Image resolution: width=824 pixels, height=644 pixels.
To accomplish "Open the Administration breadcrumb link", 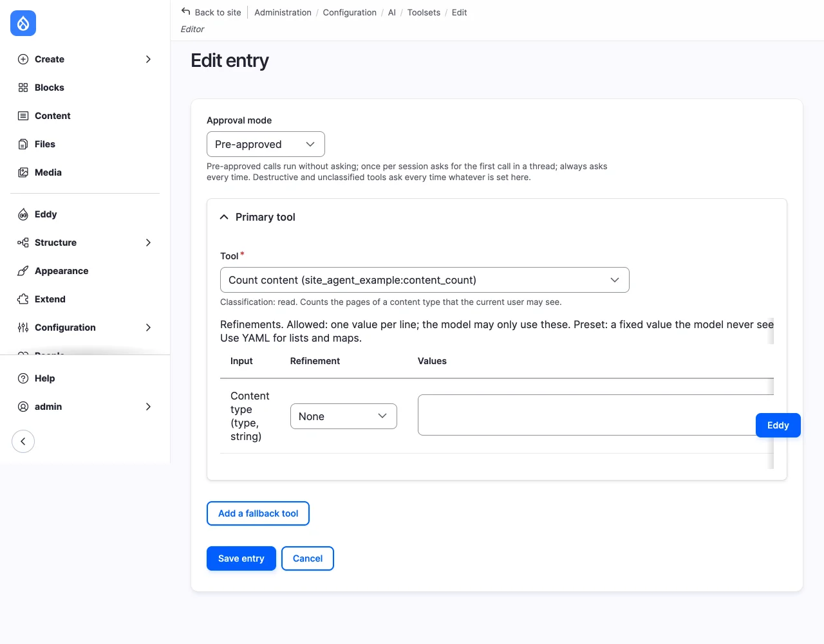I will click(x=283, y=12).
